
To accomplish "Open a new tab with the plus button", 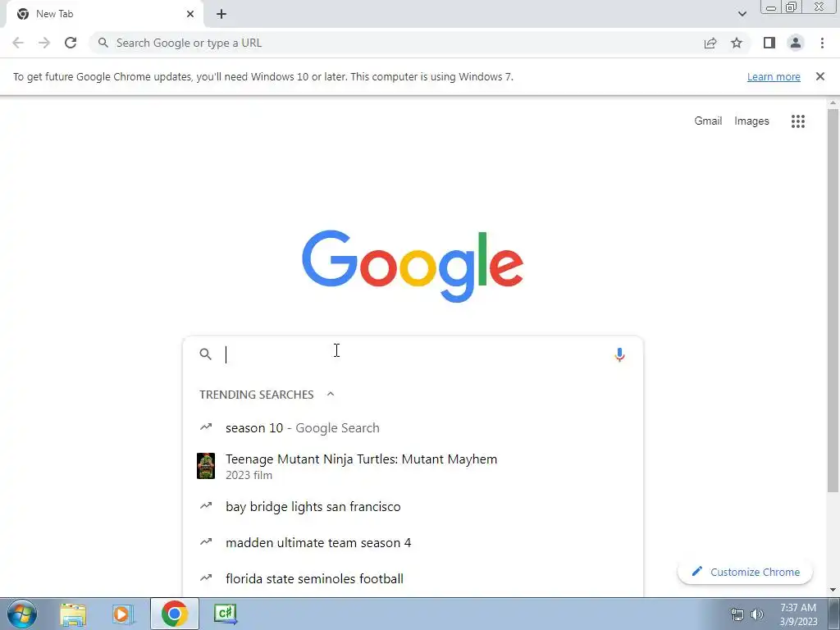I will coord(221,14).
